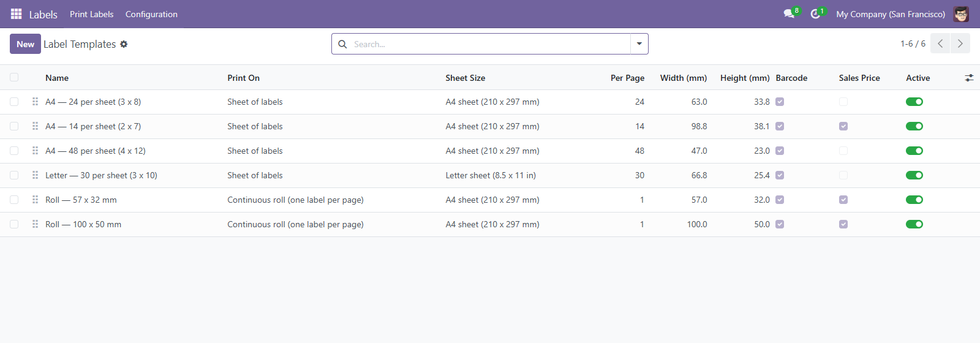Screen dimensions: 980x343
Task: Select row Roll — 100 x 50 mm checkbox
Action: 14,224
